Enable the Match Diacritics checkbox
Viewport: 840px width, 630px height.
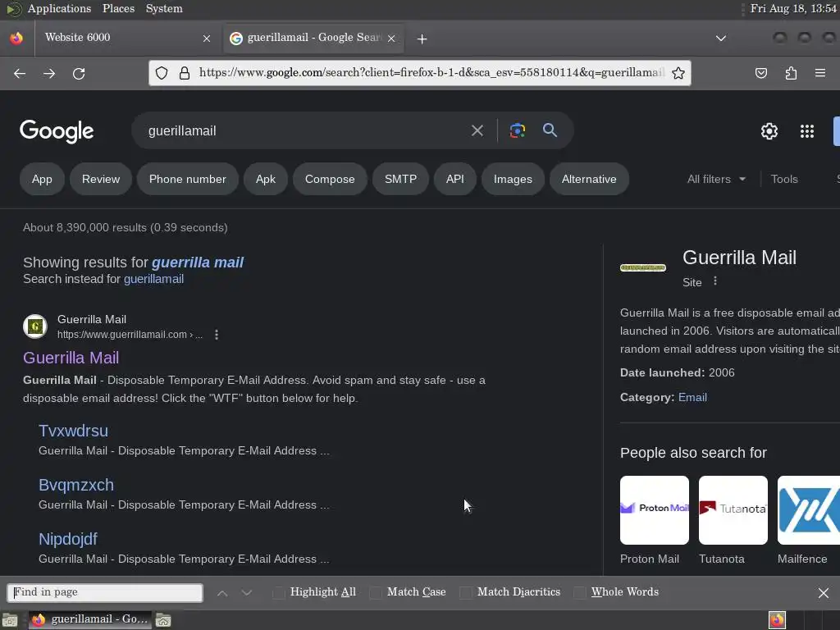[466, 592]
